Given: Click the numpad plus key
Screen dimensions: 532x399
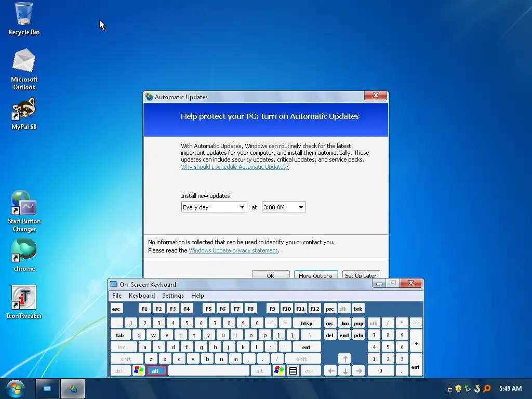Looking at the screenshot, I should [x=416, y=341].
